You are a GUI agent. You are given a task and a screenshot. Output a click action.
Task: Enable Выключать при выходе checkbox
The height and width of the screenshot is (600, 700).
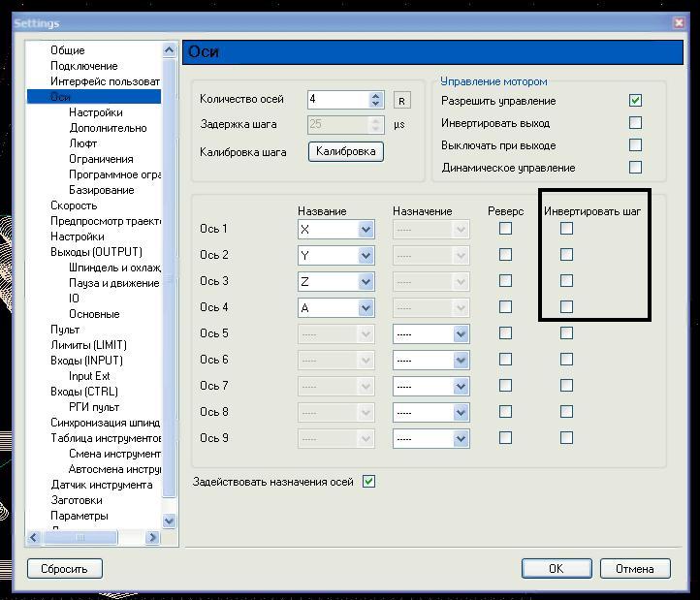point(635,145)
